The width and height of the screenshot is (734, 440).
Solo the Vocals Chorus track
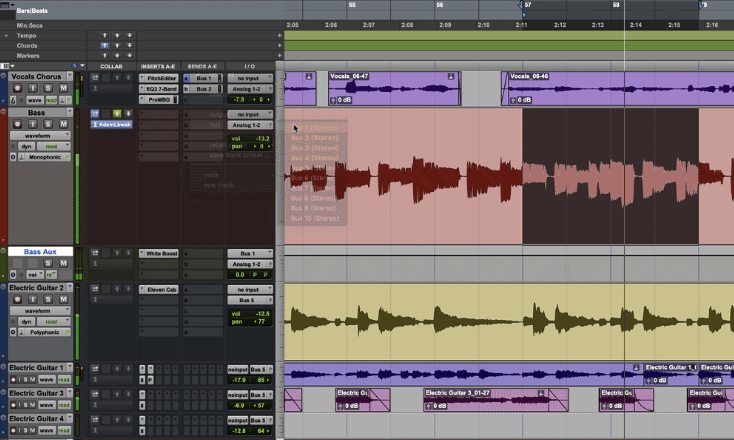[x=48, y=88]
